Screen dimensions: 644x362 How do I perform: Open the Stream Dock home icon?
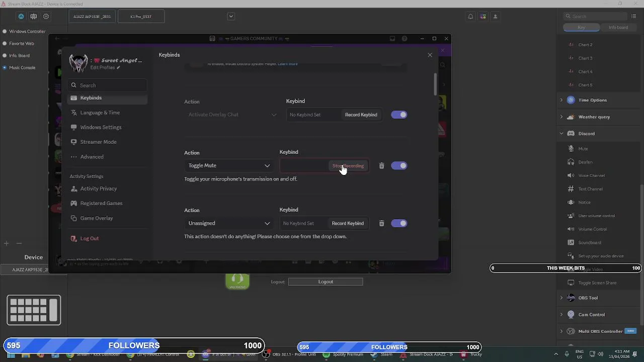click(21, 17)
